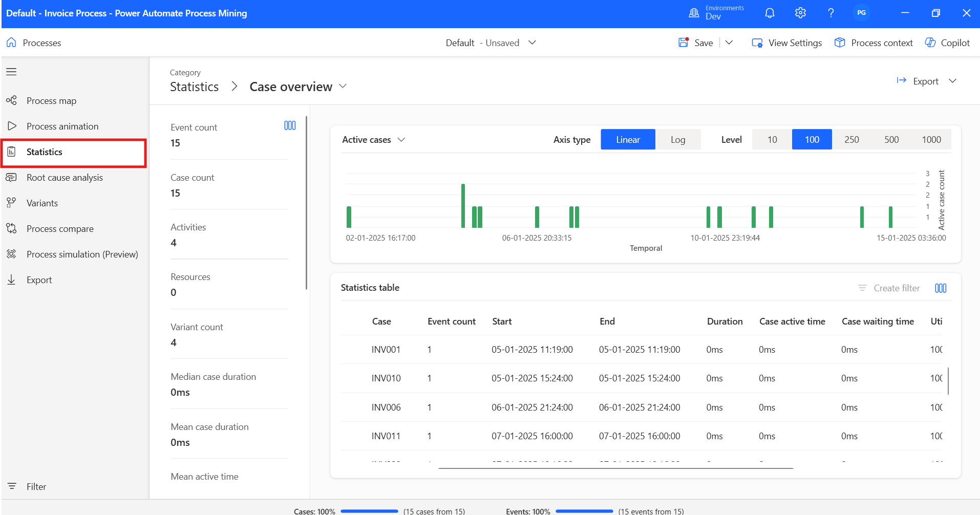Open Root cause analysis view
The height and width of the screenshot is (515, 980).
65,178
